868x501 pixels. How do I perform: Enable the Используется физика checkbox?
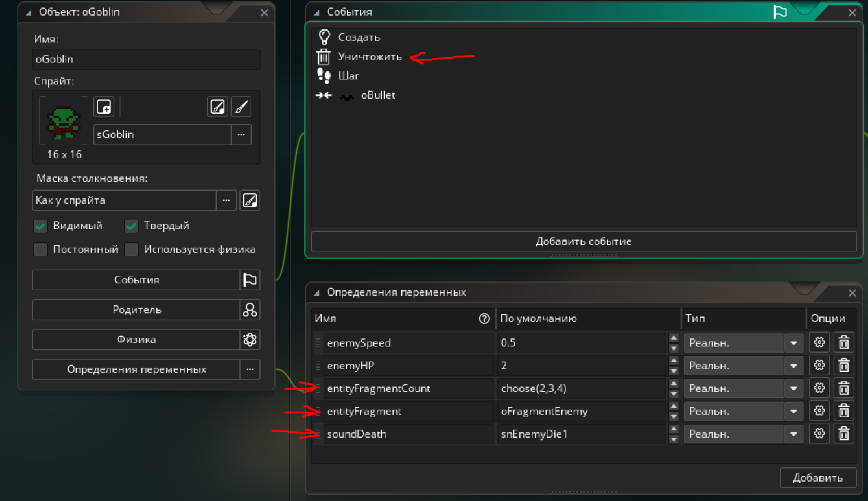coord(131,250)
